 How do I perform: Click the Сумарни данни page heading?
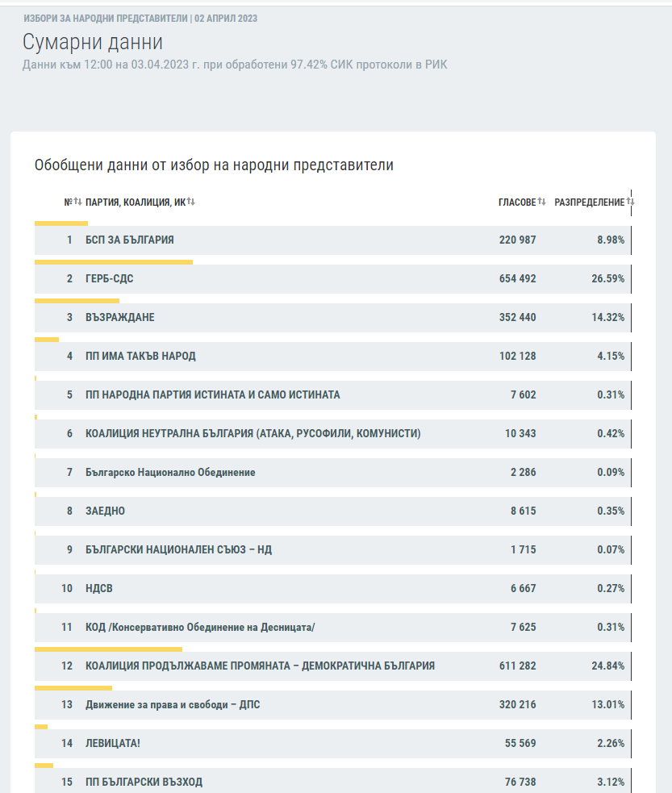click(x=93, y=42)
